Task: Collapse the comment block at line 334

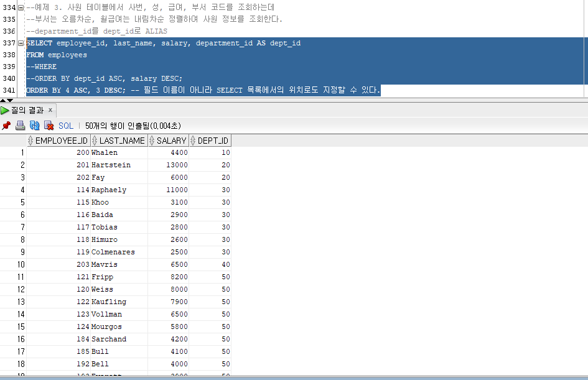Action: click(21, 7)
